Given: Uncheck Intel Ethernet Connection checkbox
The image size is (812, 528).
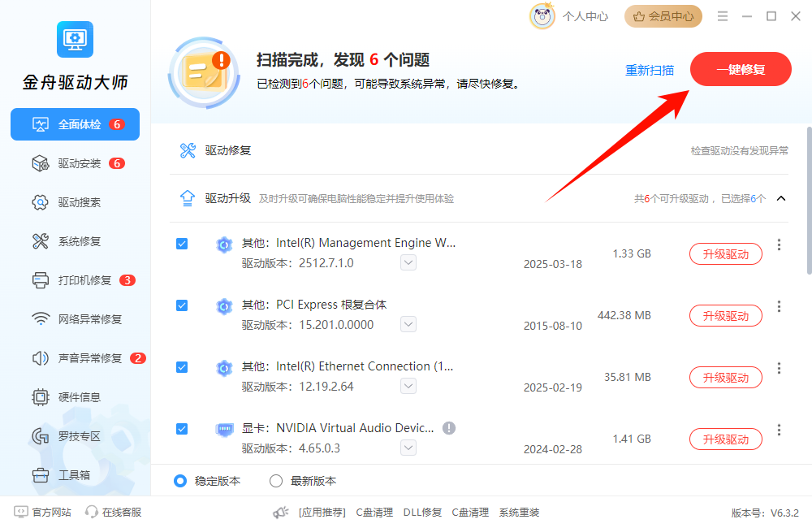Looking at the screenshot, I should pos(182,367).
